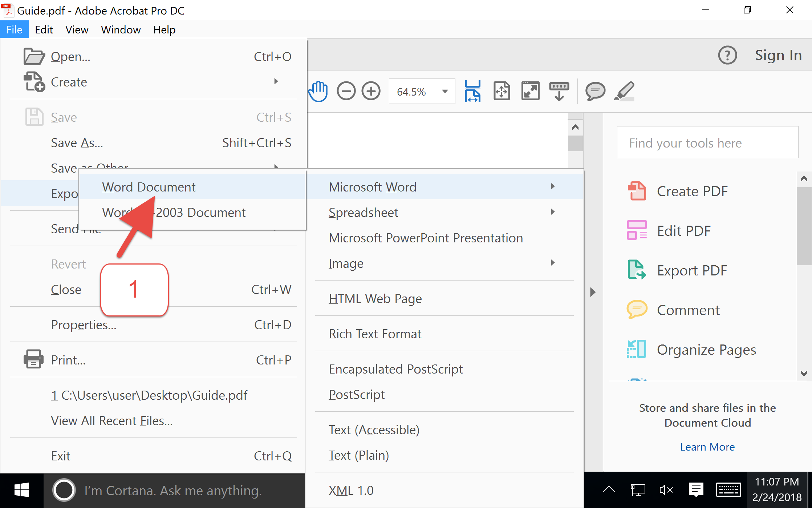
Task: Click Find your tools here field
Action: click(x=707, y=142)
